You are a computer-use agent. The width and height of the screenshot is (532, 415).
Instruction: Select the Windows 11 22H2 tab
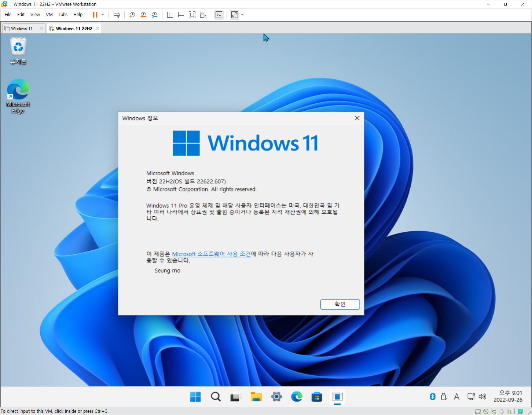pos(74,29)
